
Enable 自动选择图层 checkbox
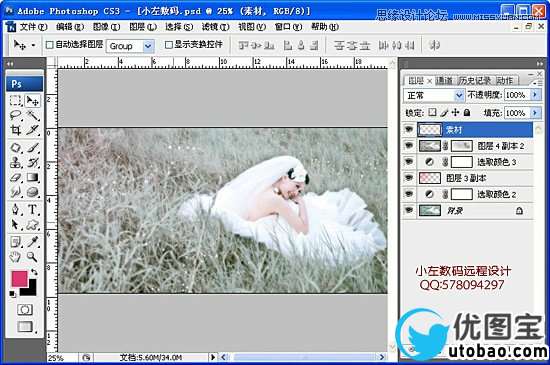pos(50,45)
